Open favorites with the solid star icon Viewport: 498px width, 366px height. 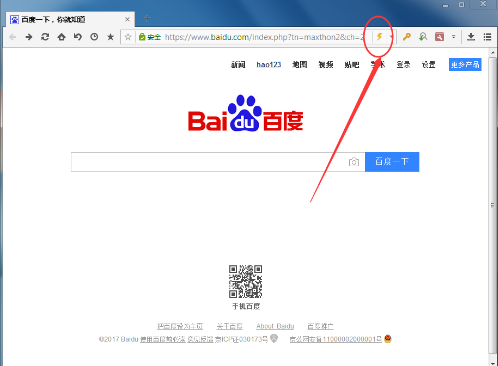111,37
